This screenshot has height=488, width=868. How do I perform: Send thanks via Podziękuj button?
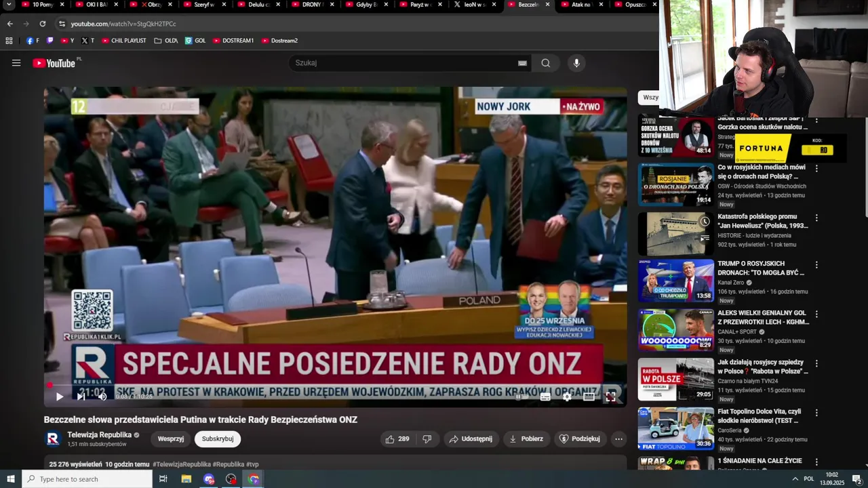580,439
